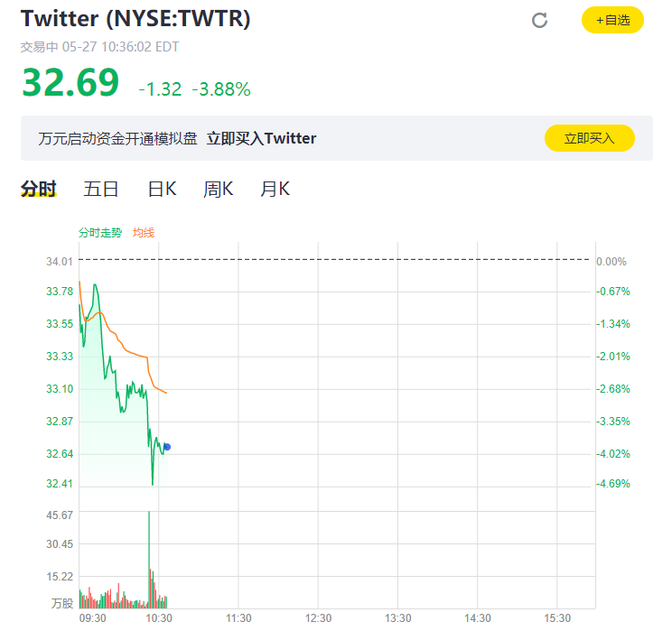
Task: Add Twitter to watchlist with +自选
Action: 612,20
